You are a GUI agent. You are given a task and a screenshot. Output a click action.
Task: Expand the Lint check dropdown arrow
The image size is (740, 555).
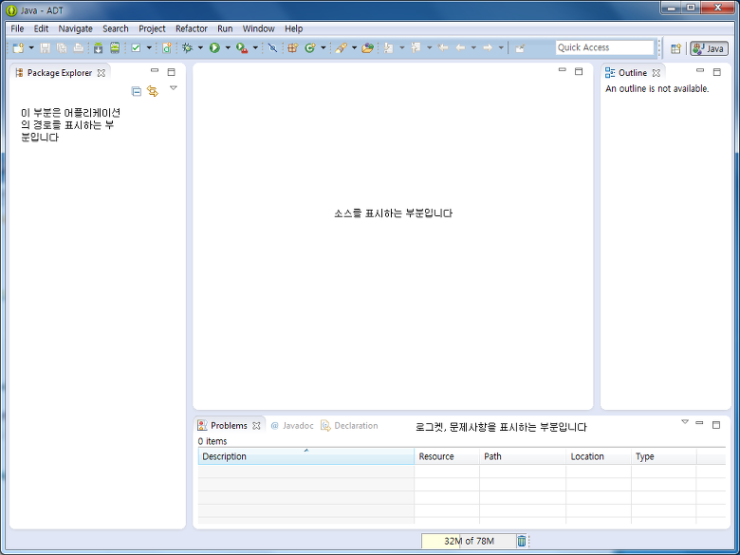tap(149, 48)
